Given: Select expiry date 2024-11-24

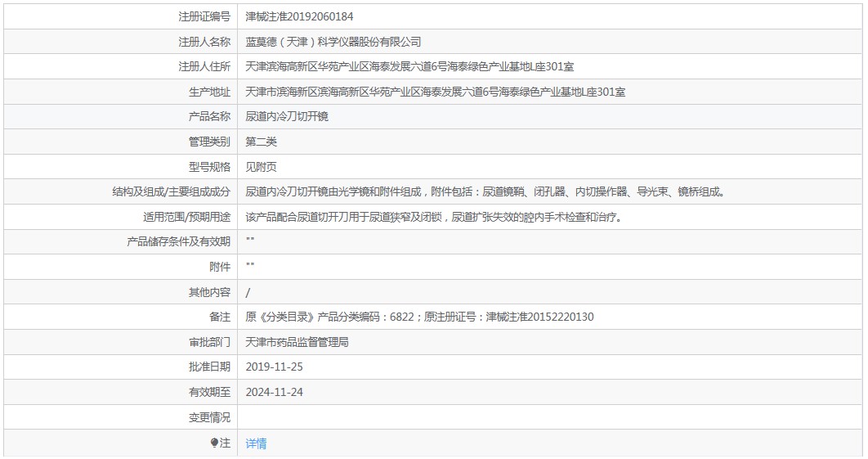Looking at the screenshot, I should point(274,393).
